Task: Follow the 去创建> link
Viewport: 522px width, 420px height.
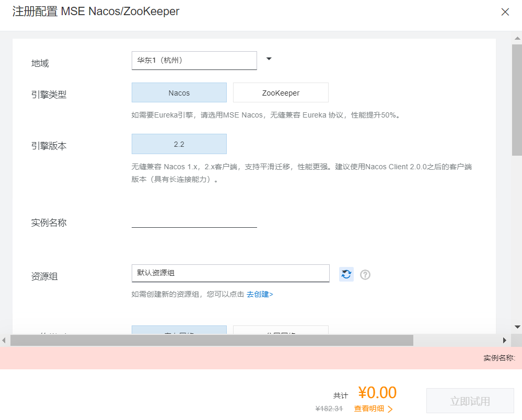Action: click(x=260, y=294)
